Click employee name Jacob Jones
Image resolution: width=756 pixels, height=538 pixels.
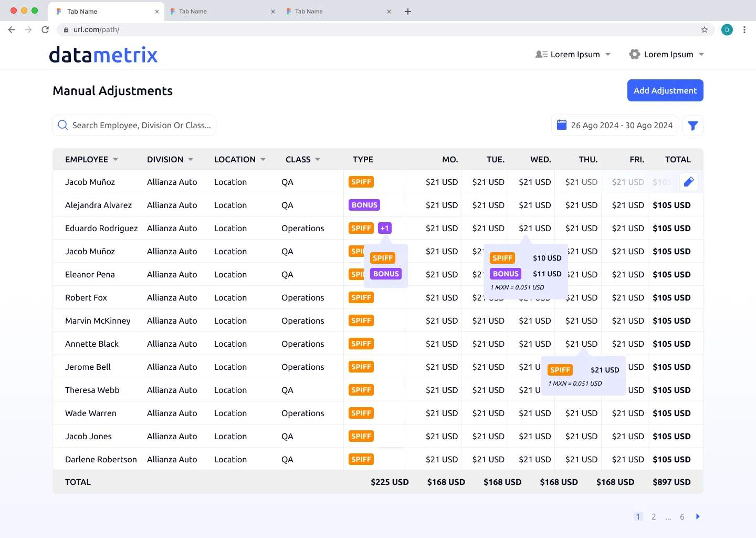pyautogui.click(x=88, y=436)
